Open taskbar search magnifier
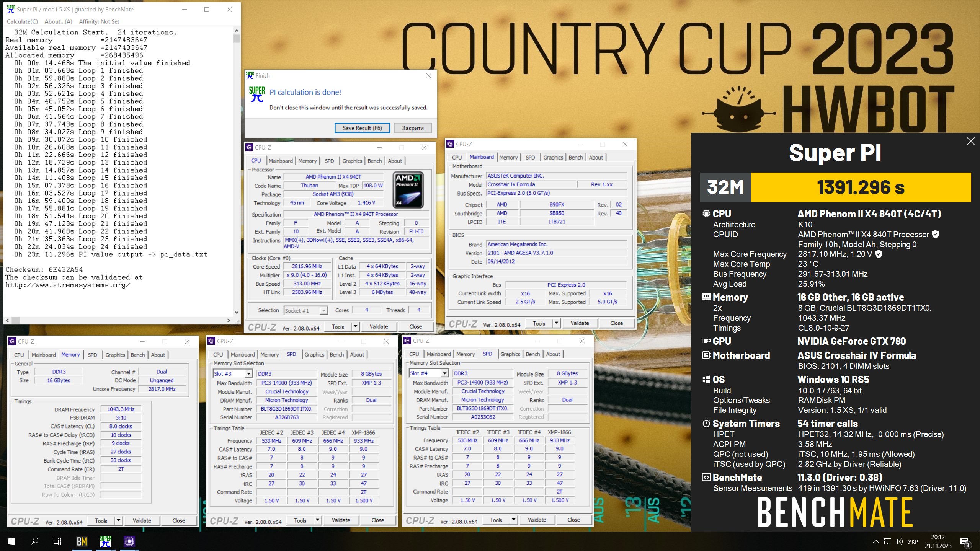Image resolution: width=980 pixels, height=551 pixels. tap(34, 541)
